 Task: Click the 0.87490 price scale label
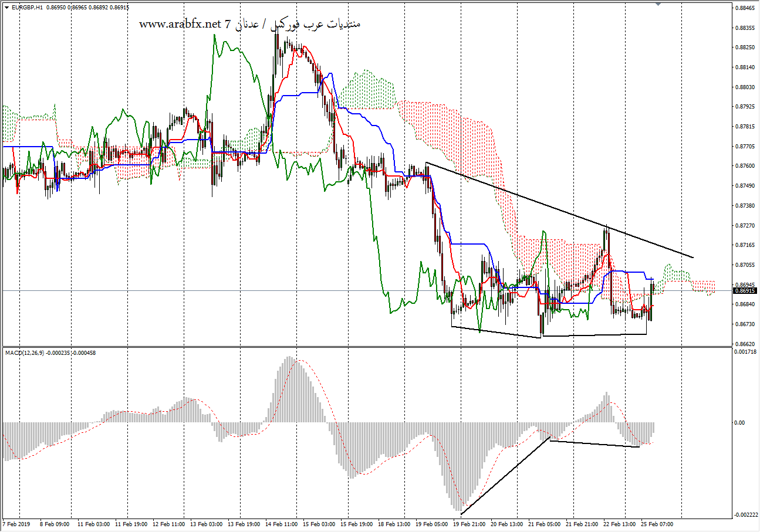click(x=745, y=186)
